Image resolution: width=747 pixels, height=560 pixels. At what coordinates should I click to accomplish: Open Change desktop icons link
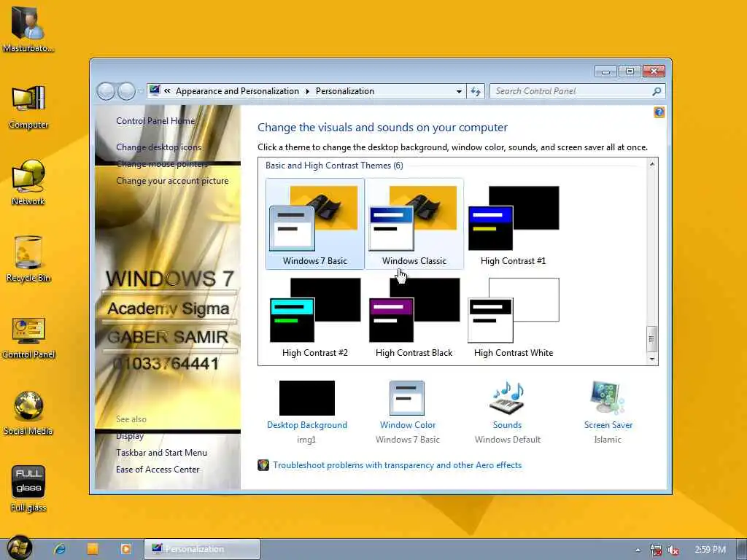pyautogui.click(x=158, y=147)
